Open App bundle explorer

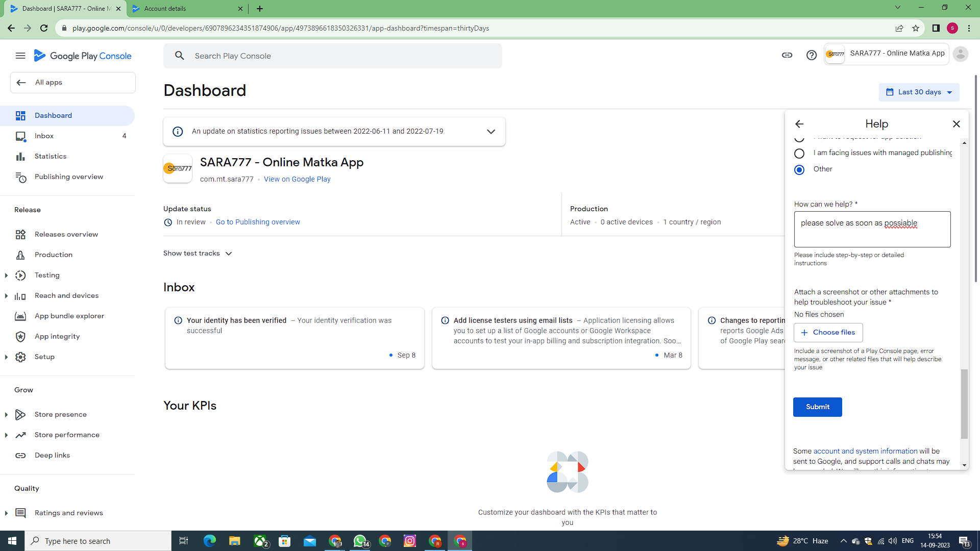69,316
